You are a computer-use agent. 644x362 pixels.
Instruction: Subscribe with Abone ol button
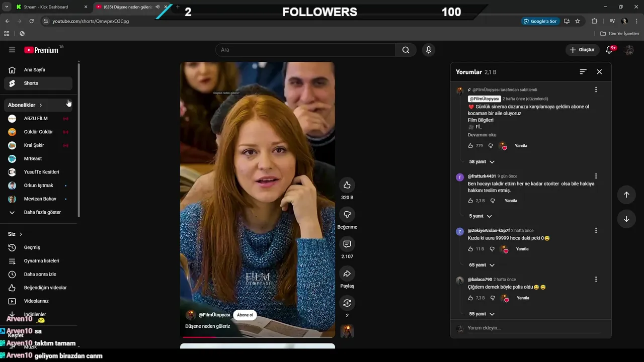click(245, 315)
